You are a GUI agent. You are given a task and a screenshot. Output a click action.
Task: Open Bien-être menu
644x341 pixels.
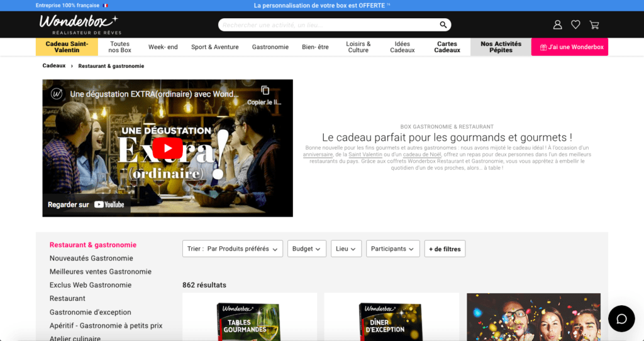click(x=316, y=46)
